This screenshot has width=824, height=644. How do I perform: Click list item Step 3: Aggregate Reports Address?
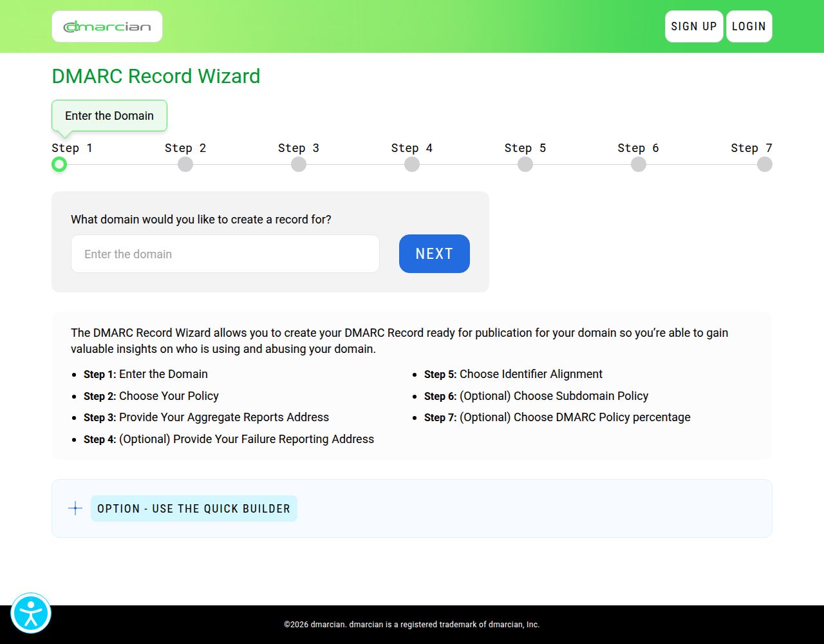click(x=206, y=417)
